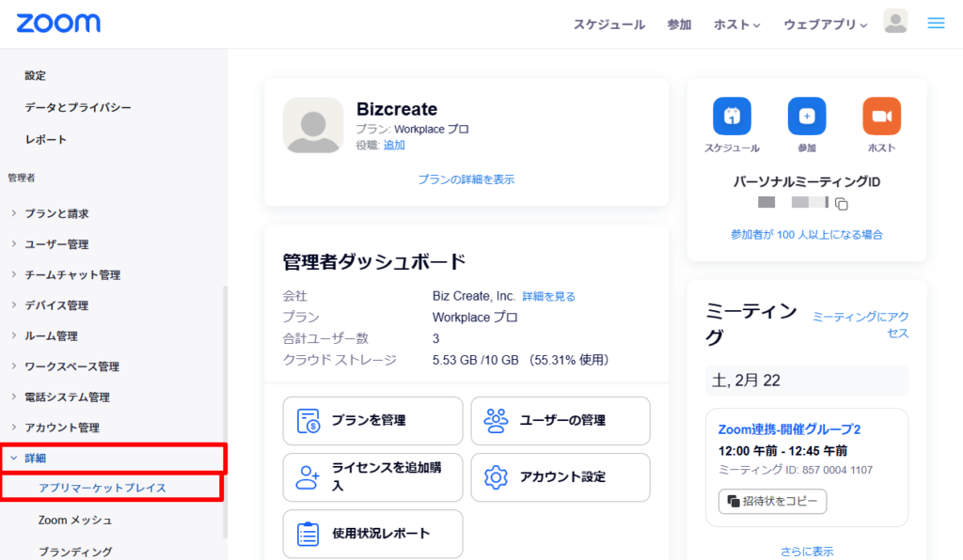The image size is (963, 560).
Task: Open 参加 in the top navigation
Action: point(679,24)
